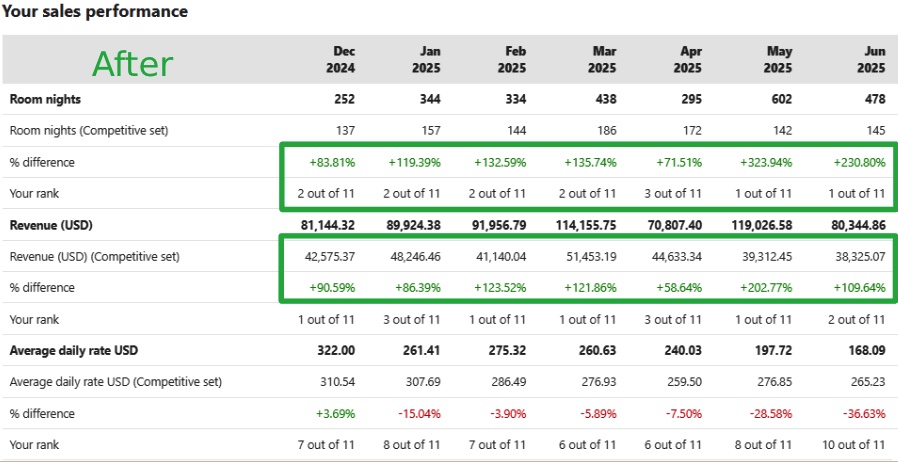898x462 pixels.
Task: Click the 'Room nights' bold row label
Action: (x=46, y=100)
